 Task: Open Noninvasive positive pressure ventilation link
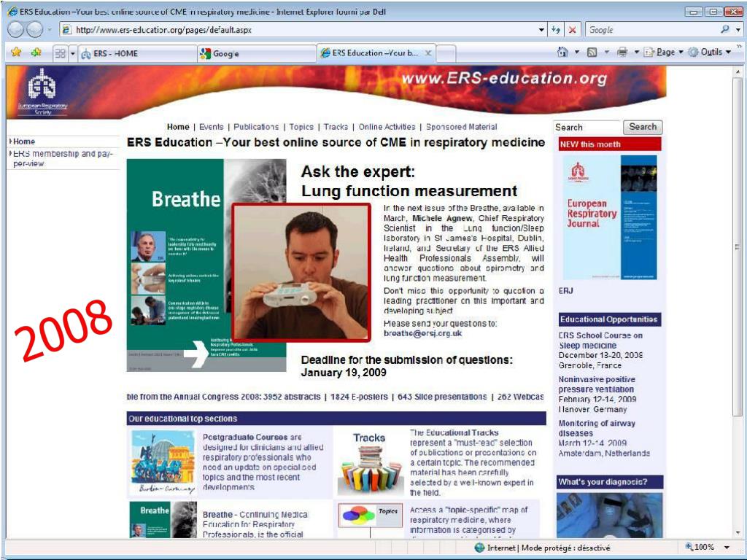(x=597, y=384)
